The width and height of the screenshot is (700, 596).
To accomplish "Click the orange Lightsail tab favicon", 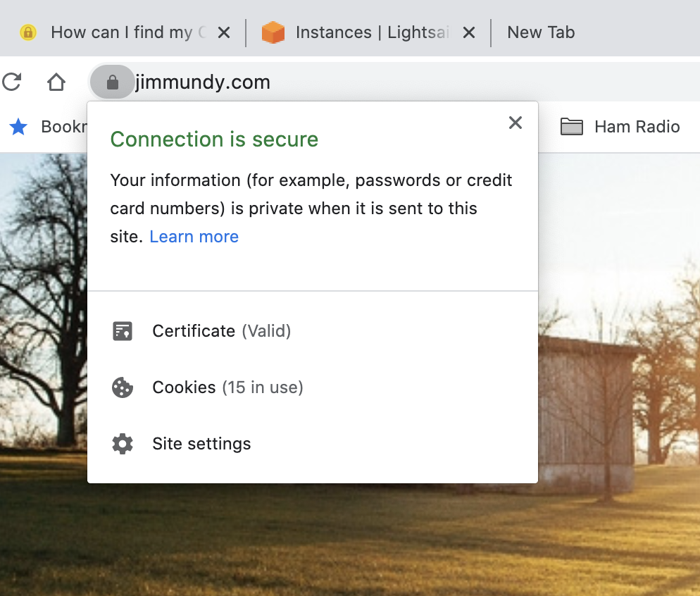I will [273, 32].
